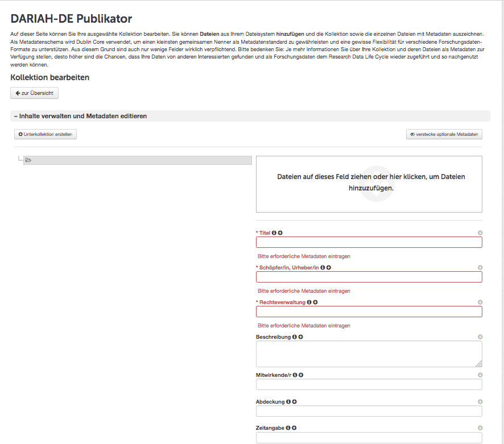504x444 pixels.
Task: Add another Beschreibung with plus icon
Action: coord(300,337)
